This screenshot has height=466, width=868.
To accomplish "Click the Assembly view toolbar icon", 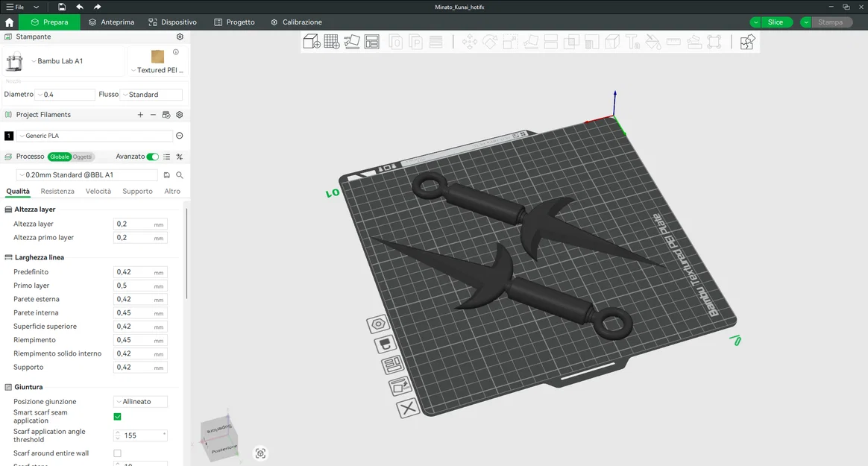I will click(x=747, y=42).
